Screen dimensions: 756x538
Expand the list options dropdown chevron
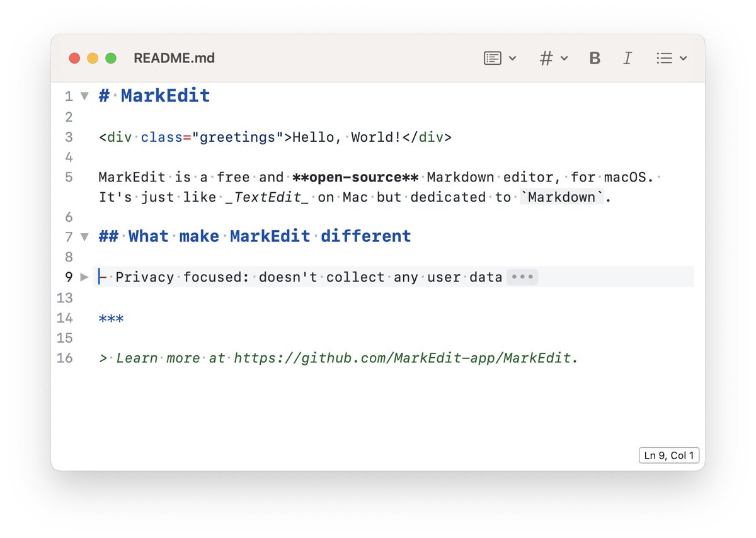pyautogui.click(x=683, y=59)
